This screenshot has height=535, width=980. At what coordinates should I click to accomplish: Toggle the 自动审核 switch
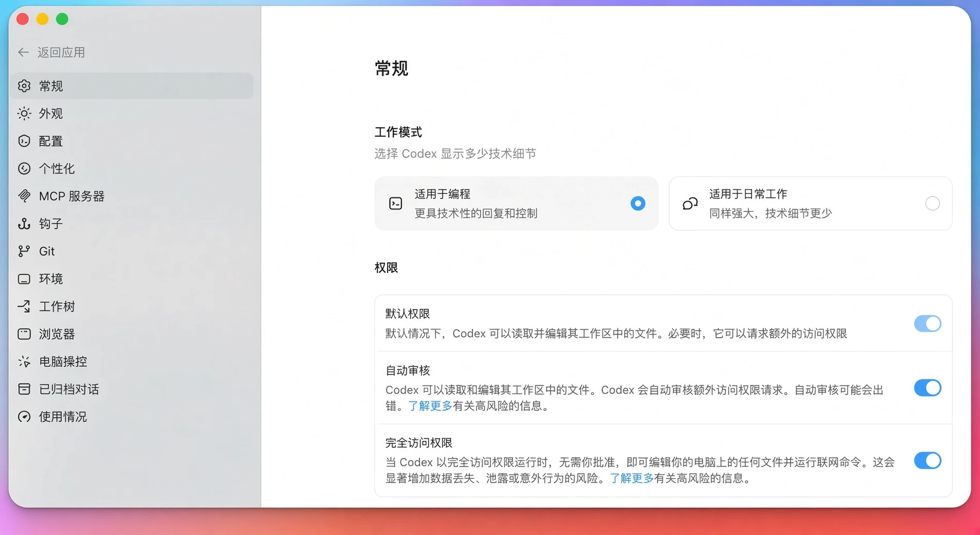[927, 388]
